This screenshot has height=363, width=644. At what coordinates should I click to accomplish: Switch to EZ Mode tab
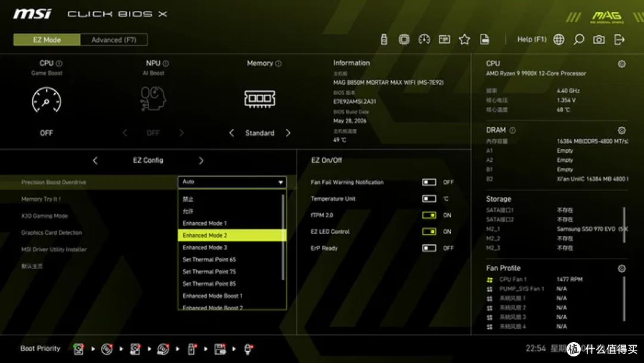click(47, 40)
